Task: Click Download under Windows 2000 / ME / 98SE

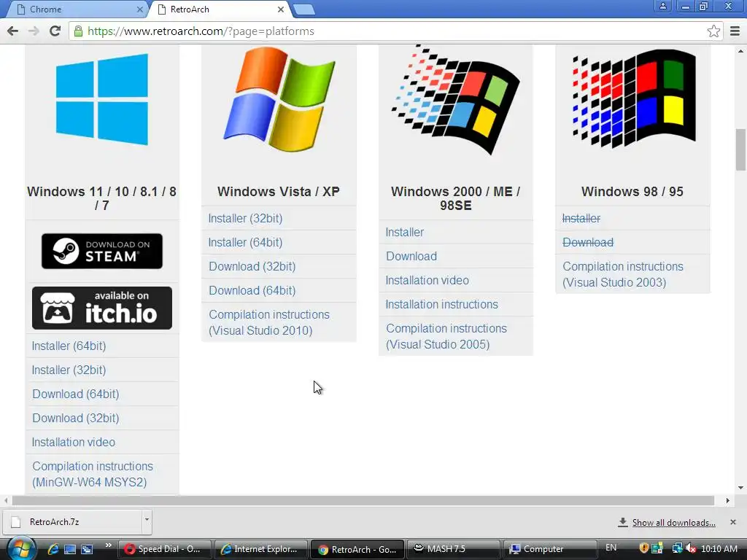Action: tap(411, 256)
